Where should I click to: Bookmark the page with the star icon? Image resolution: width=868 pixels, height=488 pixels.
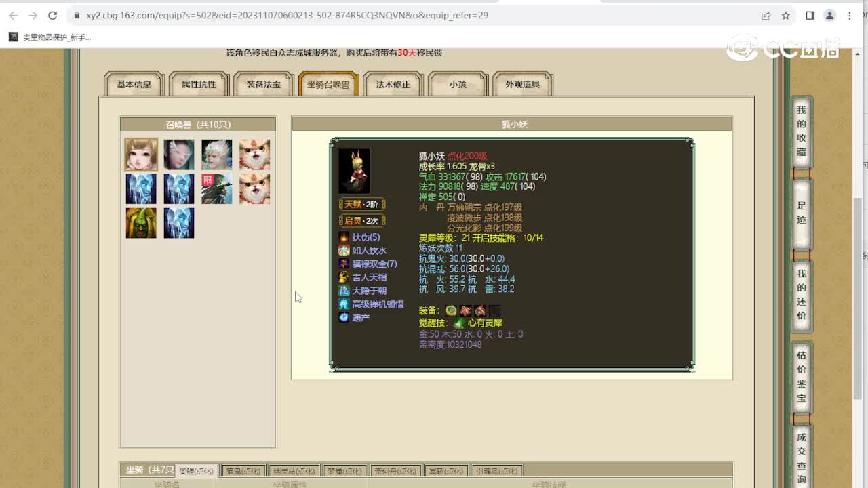pyautogui.click(x=786, y=15)
